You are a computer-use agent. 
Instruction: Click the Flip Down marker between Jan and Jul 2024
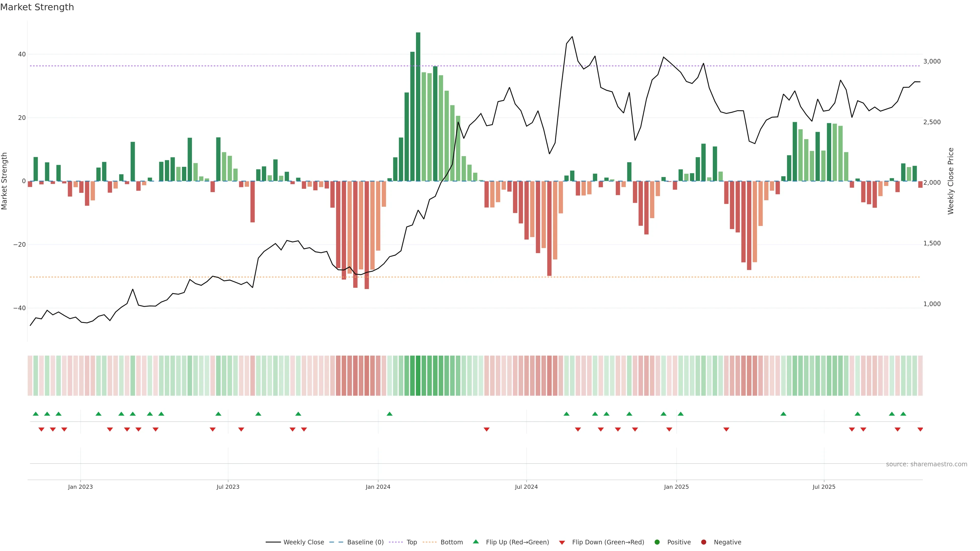point(486,429)
